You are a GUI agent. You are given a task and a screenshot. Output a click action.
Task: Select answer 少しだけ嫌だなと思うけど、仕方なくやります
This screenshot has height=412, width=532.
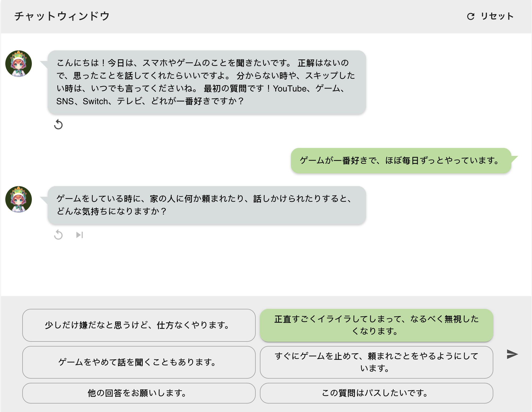click(139, 325)
